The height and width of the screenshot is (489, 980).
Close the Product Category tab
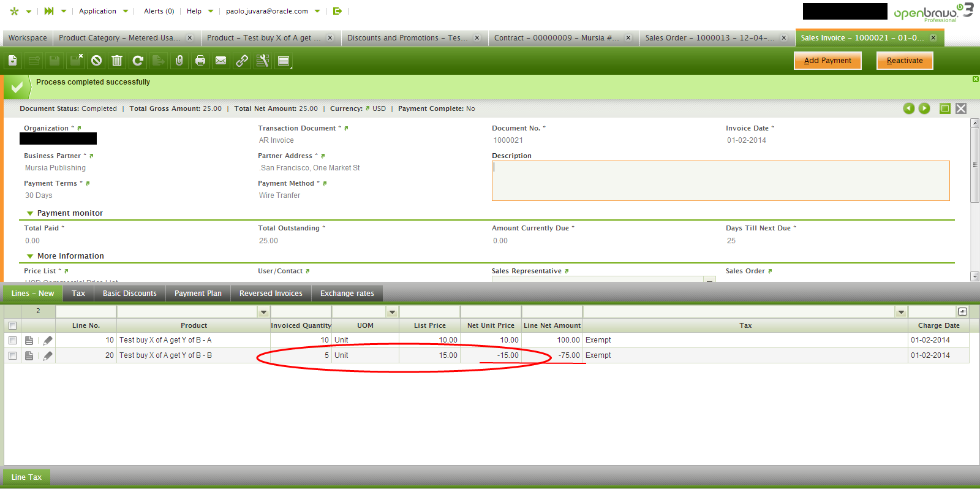tap(190, 38)
